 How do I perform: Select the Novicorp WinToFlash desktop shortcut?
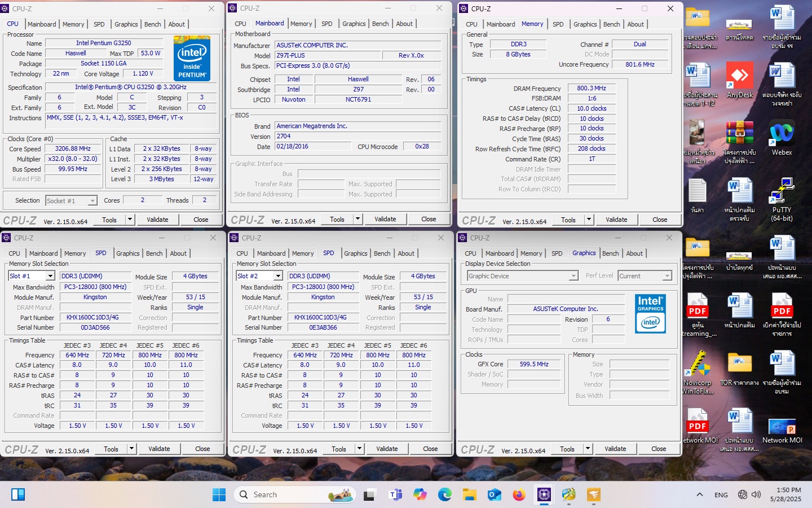[697, 372]
